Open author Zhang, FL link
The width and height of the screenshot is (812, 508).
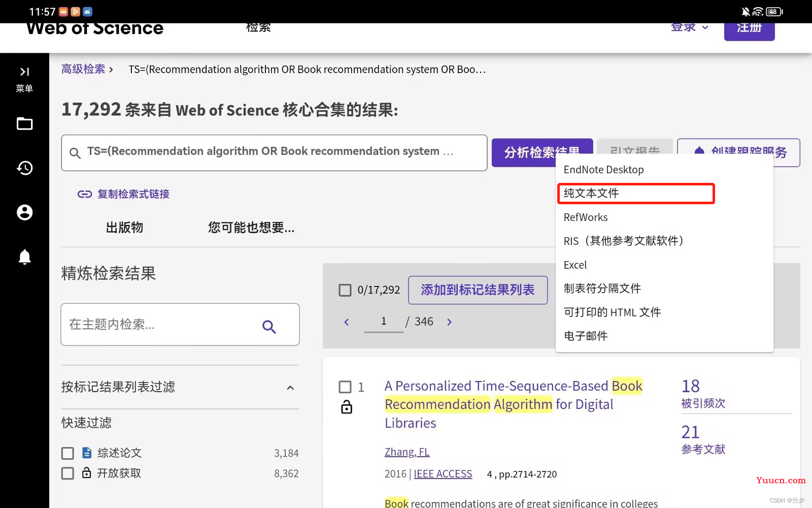[407, 452]
